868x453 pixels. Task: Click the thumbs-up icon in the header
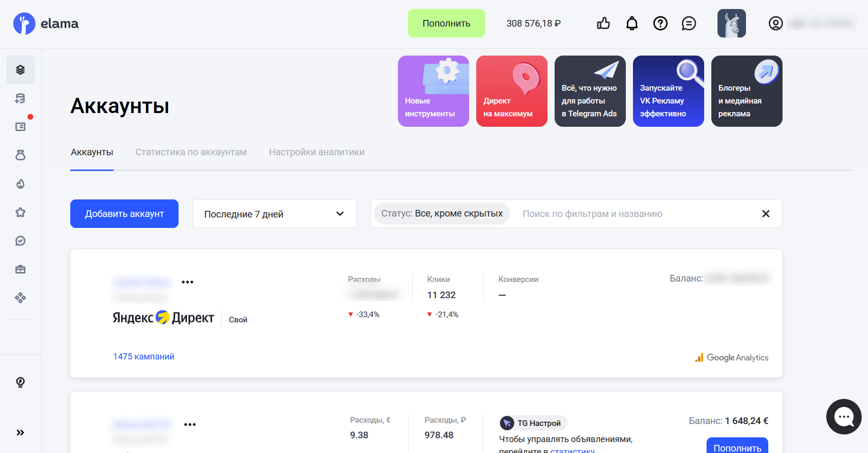point(603,23)
